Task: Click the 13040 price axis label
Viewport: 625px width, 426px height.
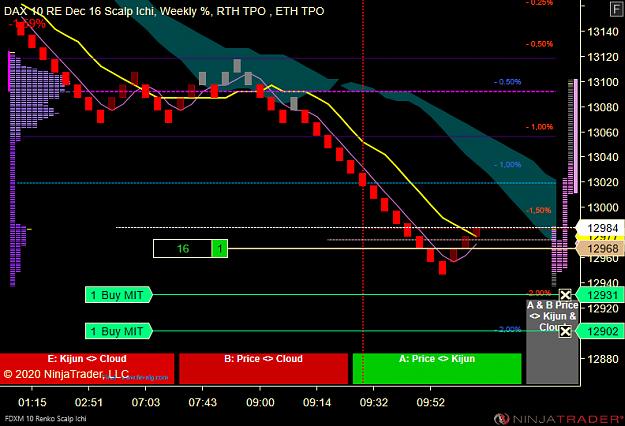Action: pos(603,157)
